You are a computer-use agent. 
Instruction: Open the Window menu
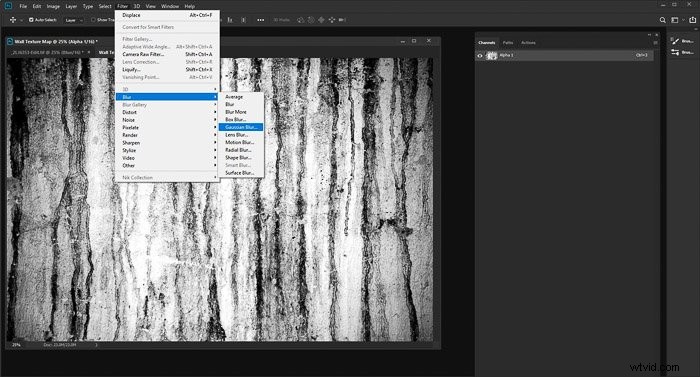coord(170,6)
